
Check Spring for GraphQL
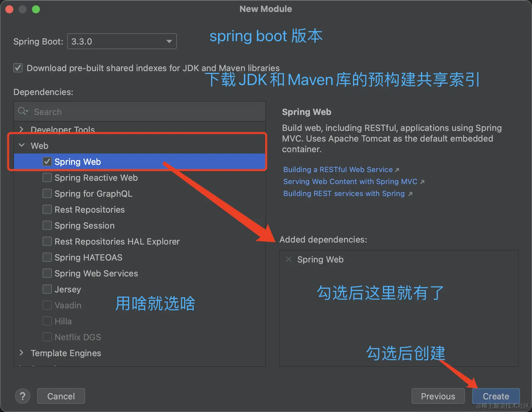47,193
